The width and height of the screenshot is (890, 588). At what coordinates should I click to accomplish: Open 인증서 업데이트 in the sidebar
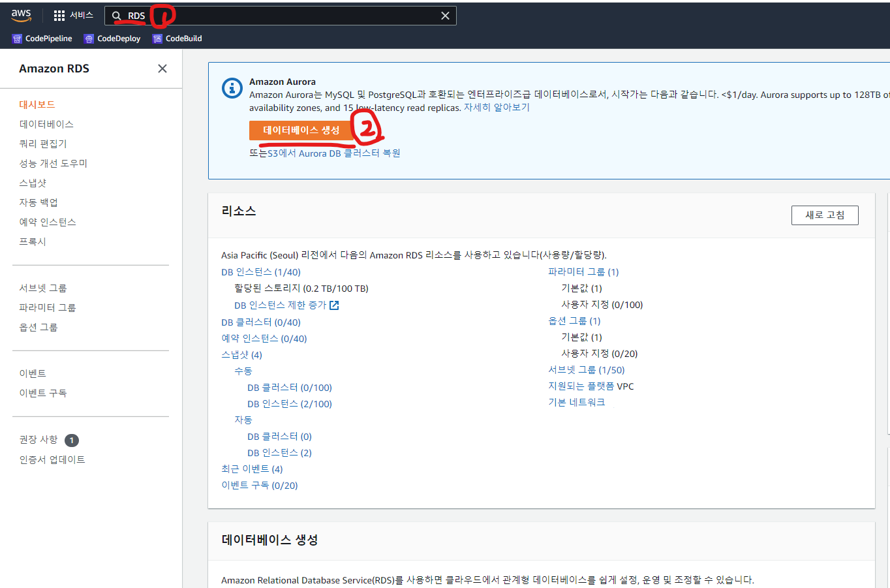[x=52, y=459]
